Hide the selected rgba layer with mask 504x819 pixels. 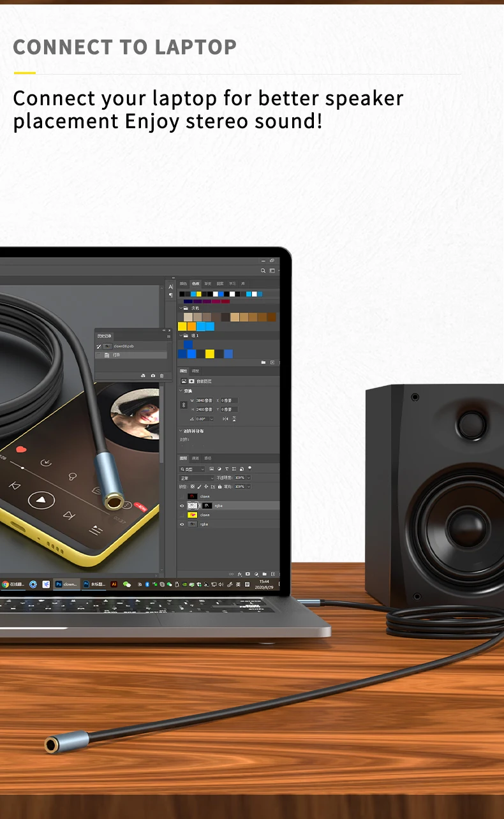click(182, 506)
